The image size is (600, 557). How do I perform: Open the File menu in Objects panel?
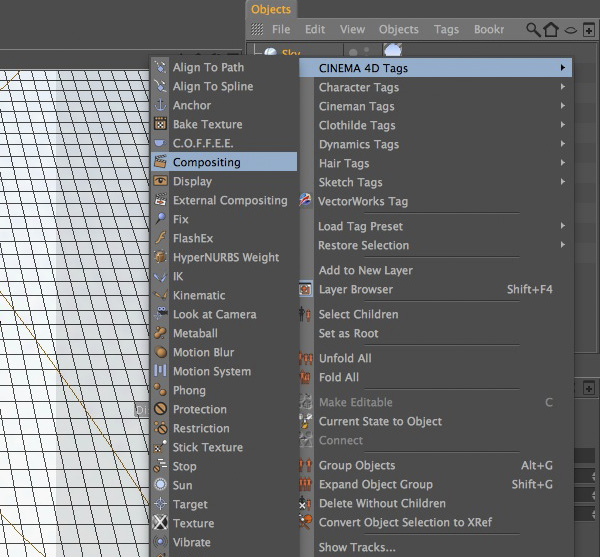281,29
